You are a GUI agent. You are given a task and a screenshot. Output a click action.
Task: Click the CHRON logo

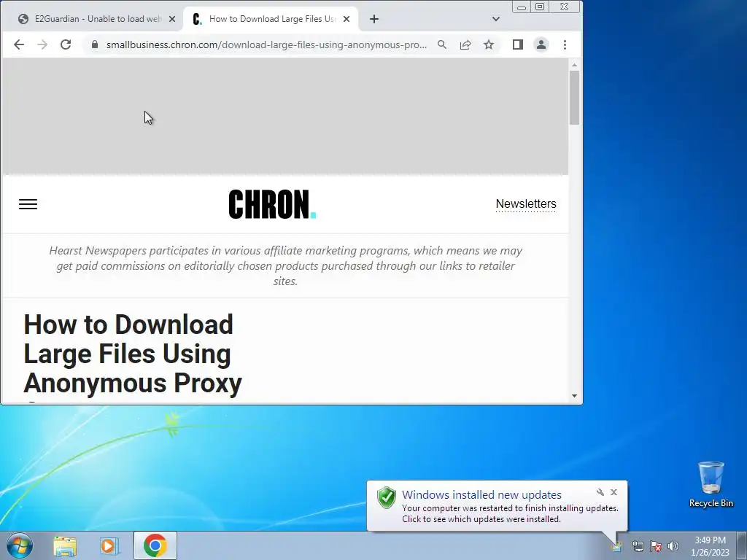[x=272, y=204]
